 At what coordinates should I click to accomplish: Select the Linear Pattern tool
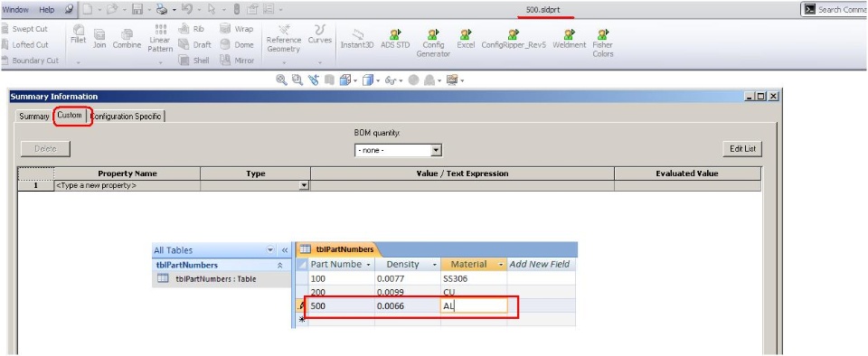(x=160, y=39)
